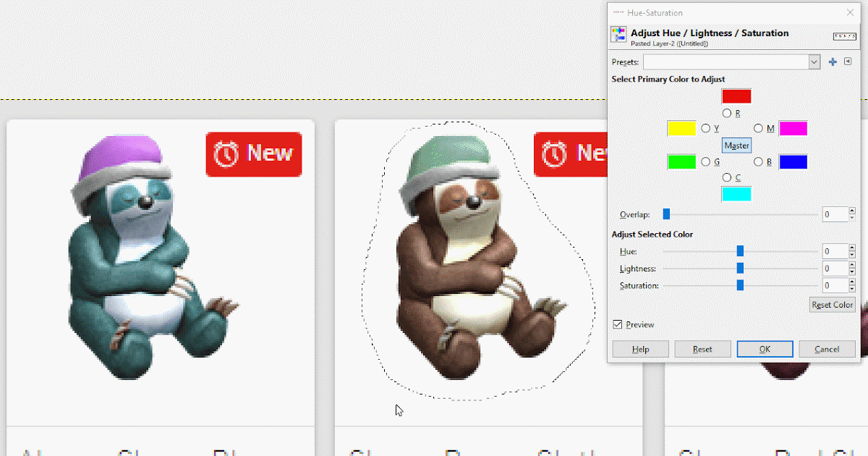The width and height of the screenshot is (868, 456).
Task: Click the Saturation slider handle
Action: (740, 285)
